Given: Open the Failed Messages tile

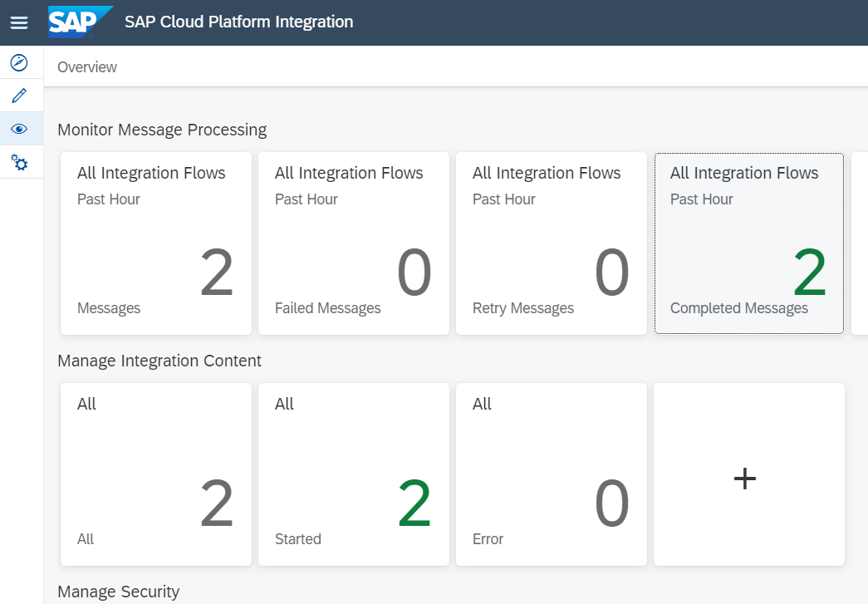Looking at the screenshot, I should click(x=354, y=243).
